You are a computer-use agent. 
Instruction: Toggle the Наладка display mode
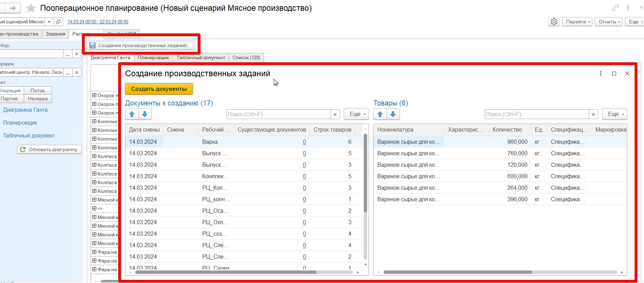[38, 99]
